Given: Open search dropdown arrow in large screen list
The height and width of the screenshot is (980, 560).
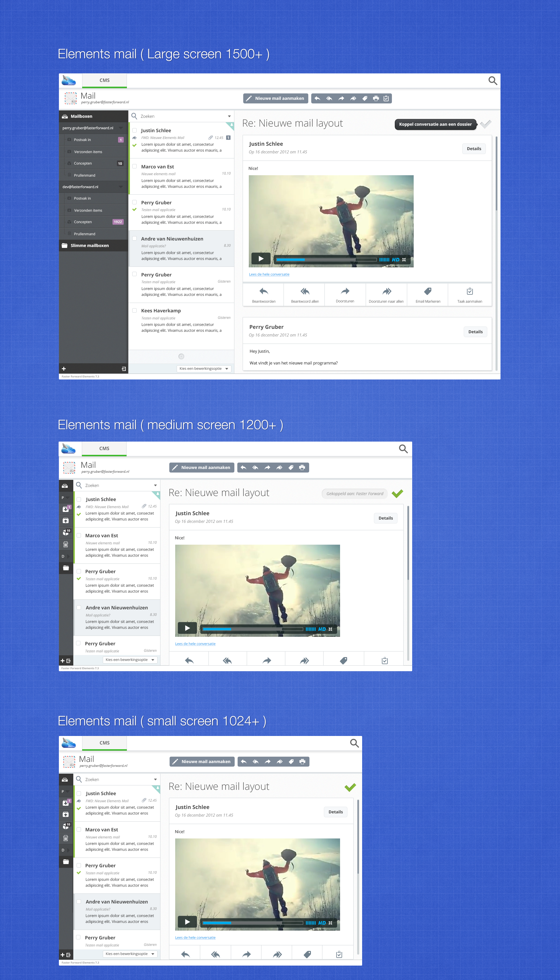Looking at the screenshot, I should (x=229, y=117).
